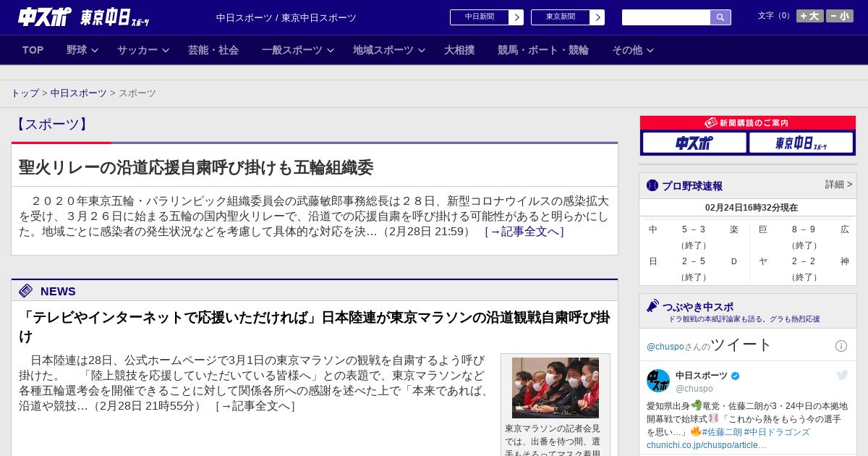This screenshot has height=456, width=868.
Task: Click header text 中日スポーツ / 東京中日スポーツ
Action: (286, 17)
